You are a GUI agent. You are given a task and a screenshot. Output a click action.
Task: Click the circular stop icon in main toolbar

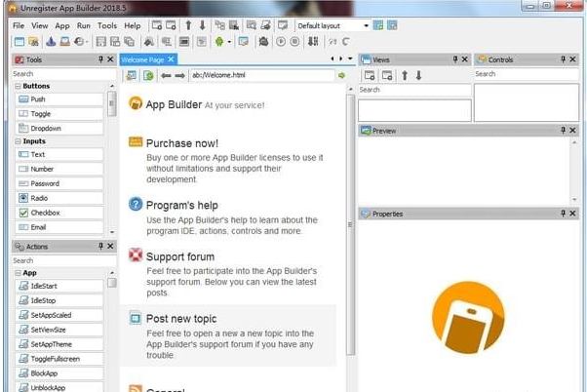[x=295, y=42]
